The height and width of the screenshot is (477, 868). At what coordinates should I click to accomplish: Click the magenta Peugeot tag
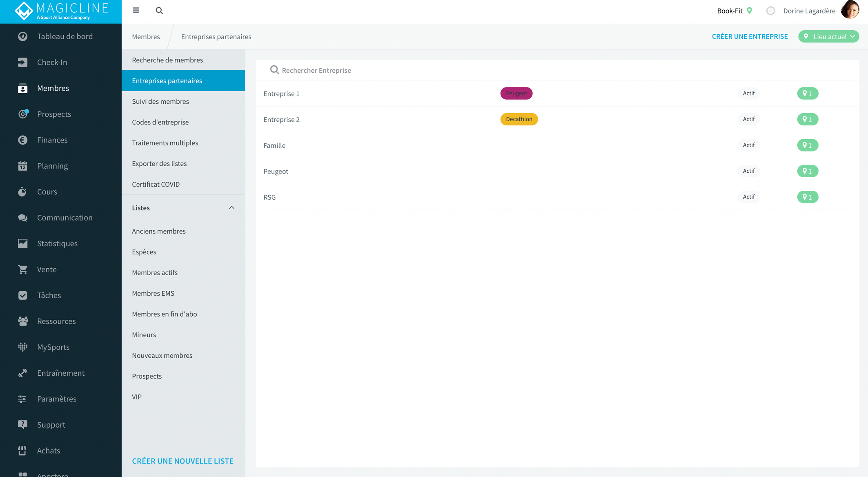[516, 93]
